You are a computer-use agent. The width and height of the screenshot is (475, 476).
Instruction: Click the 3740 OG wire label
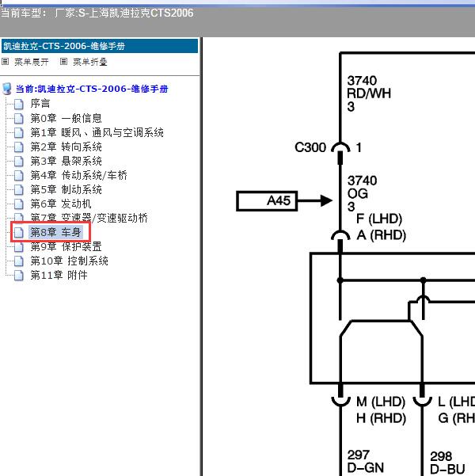pos(362,194)
